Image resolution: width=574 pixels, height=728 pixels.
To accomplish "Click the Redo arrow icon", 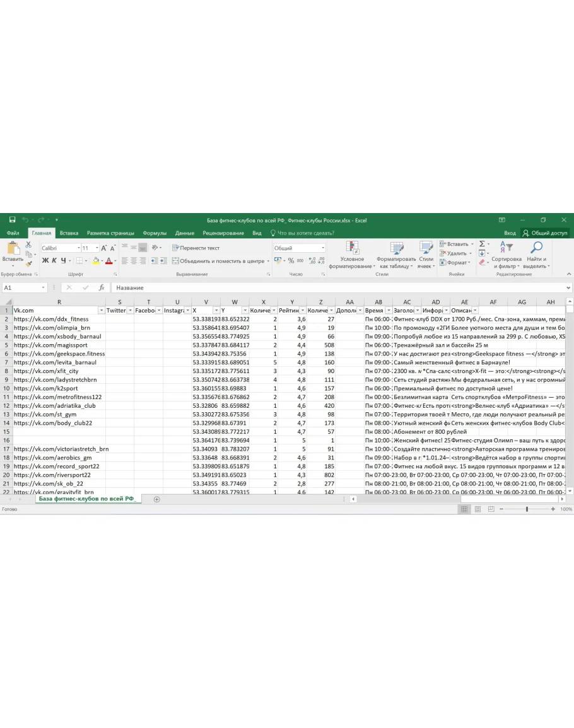I will click(41, 219).
